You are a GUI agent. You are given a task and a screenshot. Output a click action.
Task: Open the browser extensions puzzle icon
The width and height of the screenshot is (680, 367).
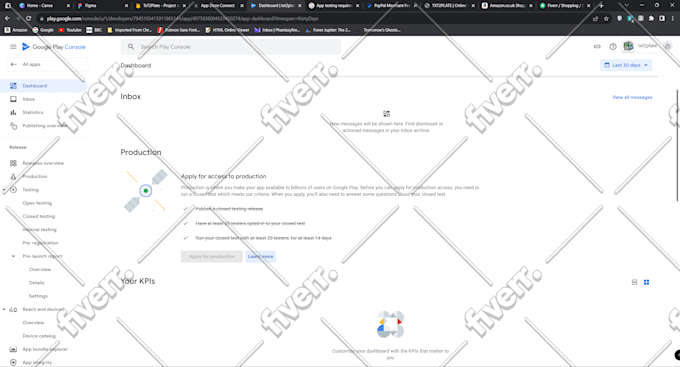coord(651,19)
